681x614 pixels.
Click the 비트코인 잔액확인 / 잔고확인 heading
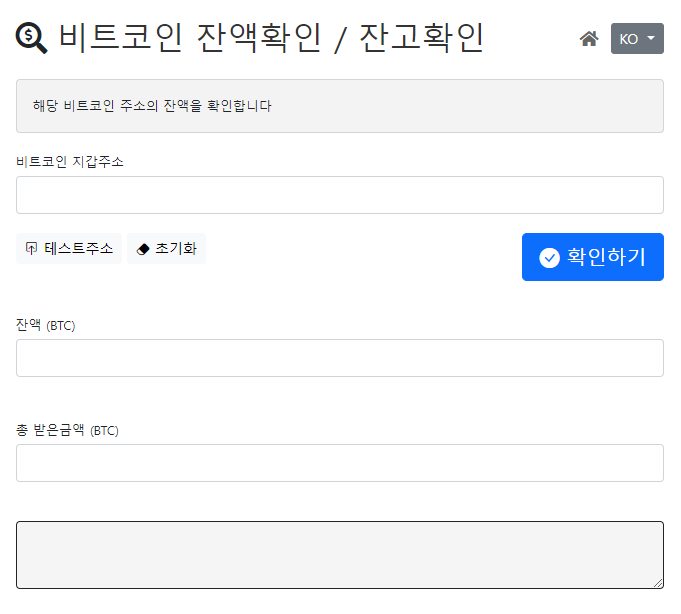[x=271, y=38]
